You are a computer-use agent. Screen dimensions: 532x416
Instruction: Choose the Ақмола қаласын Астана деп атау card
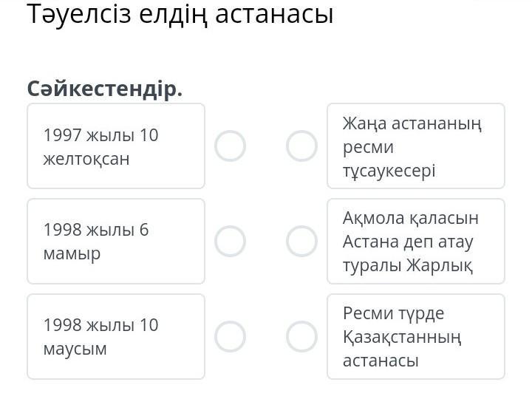tap(415, 241)
